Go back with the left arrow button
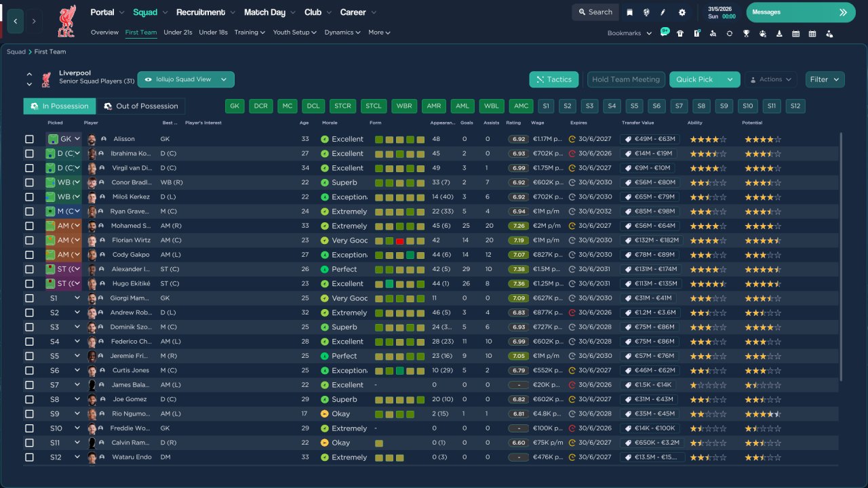The image size is (868, 488). coord(15,21)
